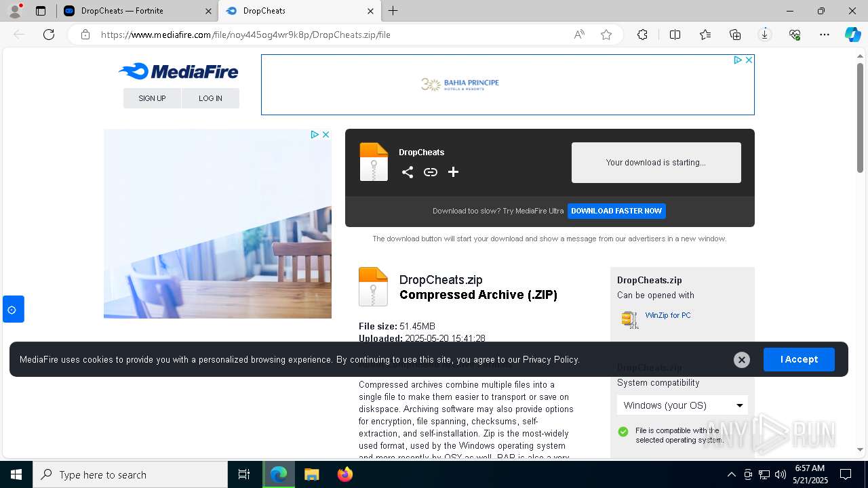
Task: Click left ad AdChoices info icon
Action: (x=315, y=135)
